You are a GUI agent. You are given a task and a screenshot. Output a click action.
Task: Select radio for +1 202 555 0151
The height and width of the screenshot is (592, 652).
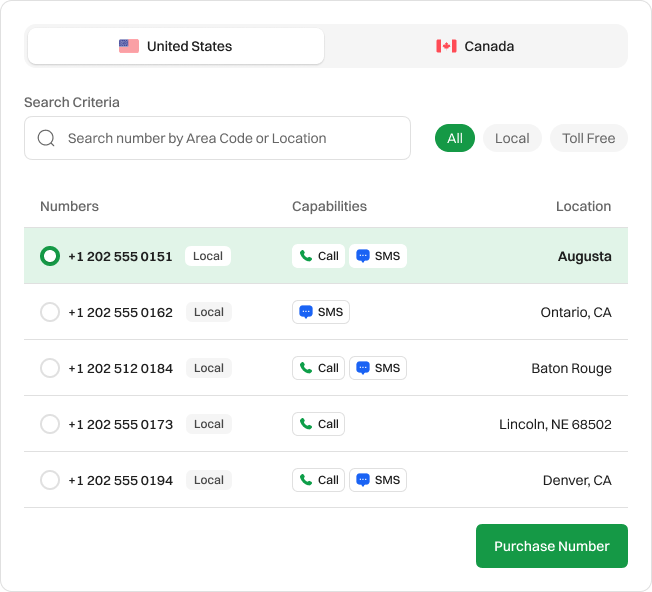50,256
